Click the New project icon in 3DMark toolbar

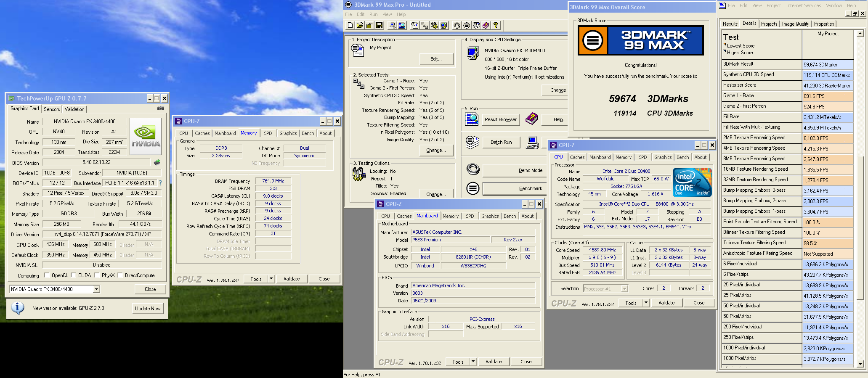point(350,25)
